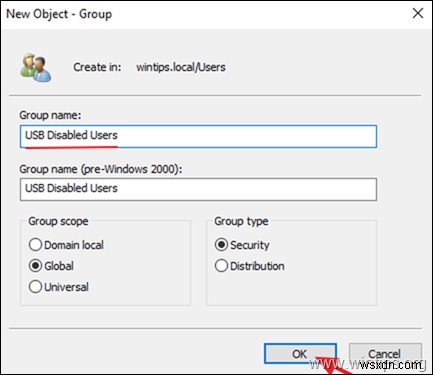Click the group users icon
Image resolution: width=433 pixels, height=375 pixels.
tap(36, 68)
